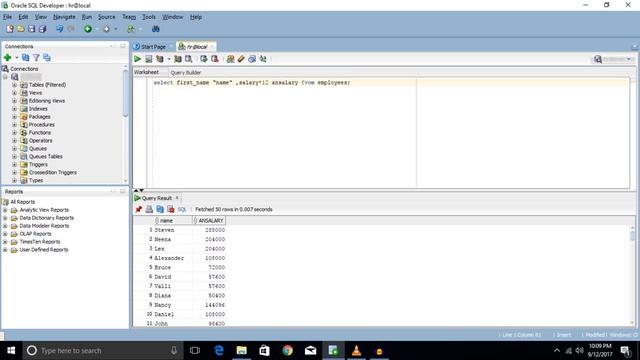This screenshot has height=360, width=640.
Task: Click the SQL Tuning Advisor icon
Action: (189, 59)
